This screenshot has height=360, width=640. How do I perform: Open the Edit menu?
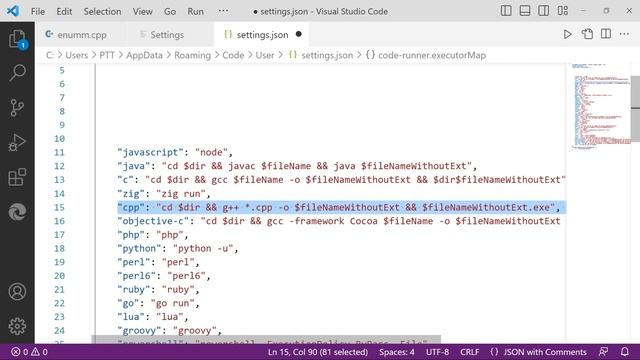pyautogui.click(x=64, y=11)
